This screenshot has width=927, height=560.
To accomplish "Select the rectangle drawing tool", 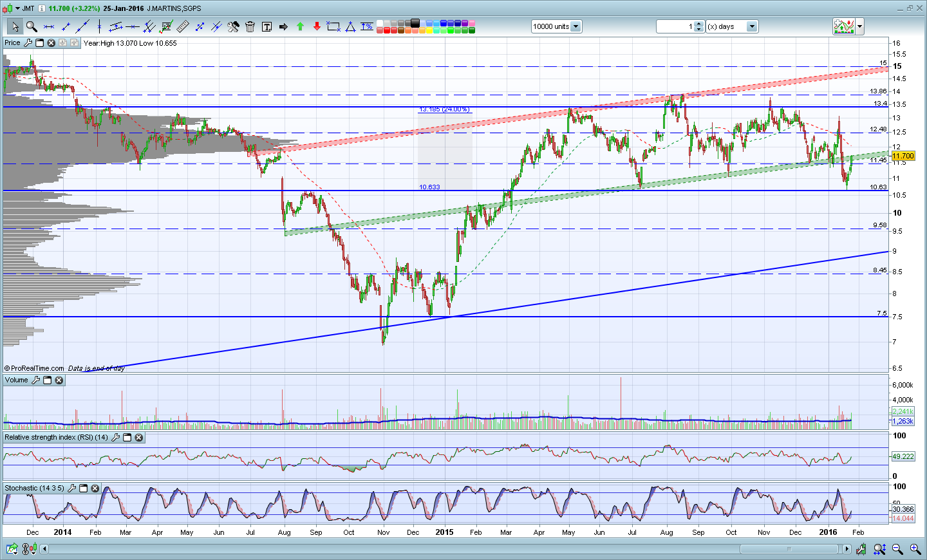I will tap(333, 26).
